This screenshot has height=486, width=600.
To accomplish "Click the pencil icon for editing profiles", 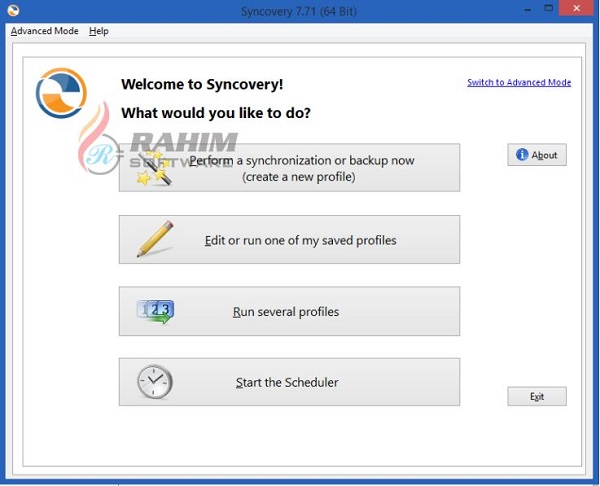I will (155, 239).
